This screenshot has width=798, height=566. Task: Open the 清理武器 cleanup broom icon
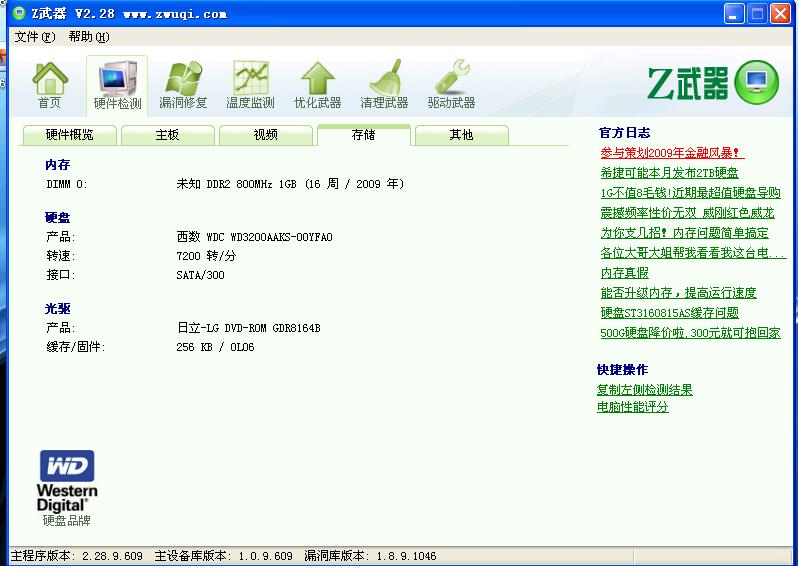[x=384, y=85]
